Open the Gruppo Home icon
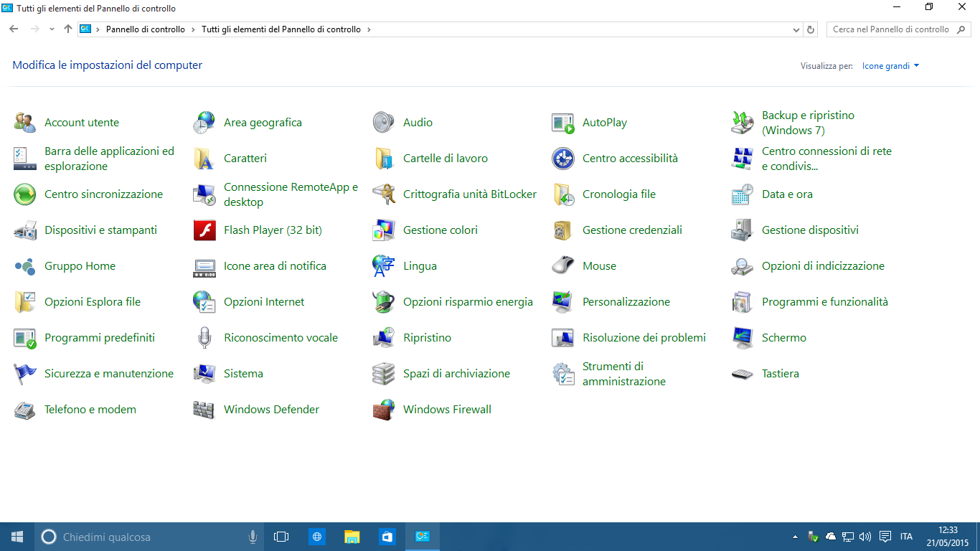The height and width of the screenshot is (551, 980). point(25,266)
